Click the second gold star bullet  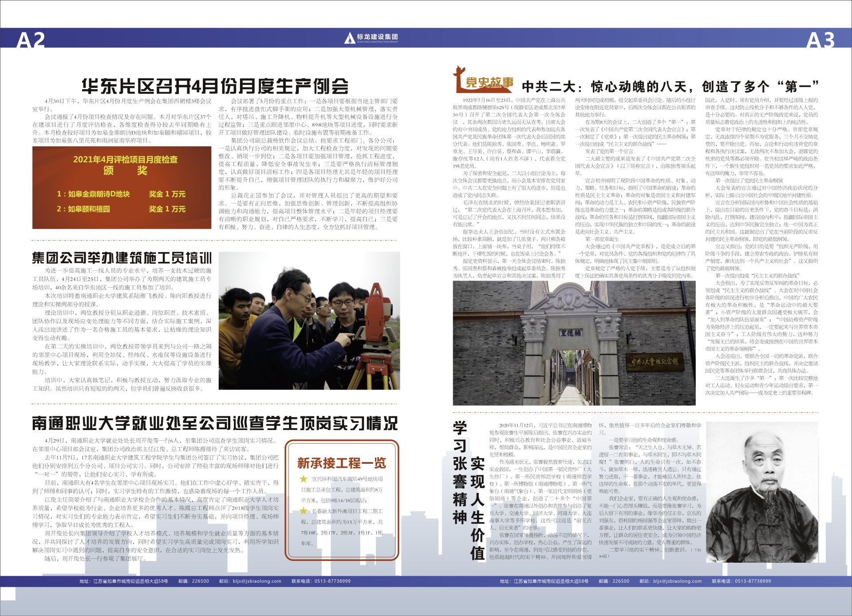pos(304,511)
